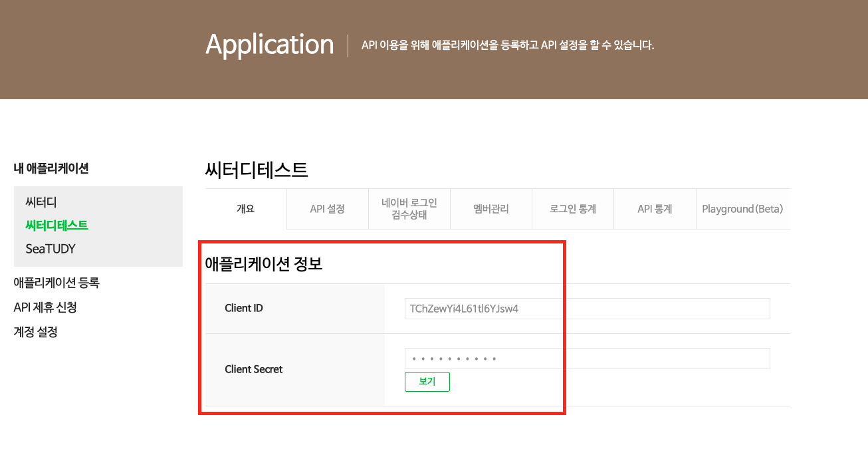Image resolution: width=868 pixels, height=451 pixels.
Task: Click the 보기 button to reveal secret
Action: pyautogui.click(x=427, y=382)
